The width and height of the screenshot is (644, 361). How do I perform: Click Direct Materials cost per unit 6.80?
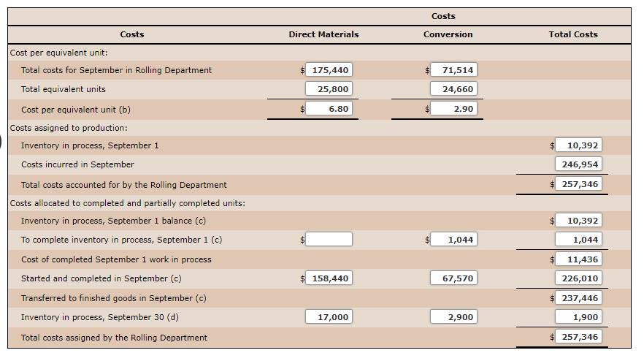[329, 109]
